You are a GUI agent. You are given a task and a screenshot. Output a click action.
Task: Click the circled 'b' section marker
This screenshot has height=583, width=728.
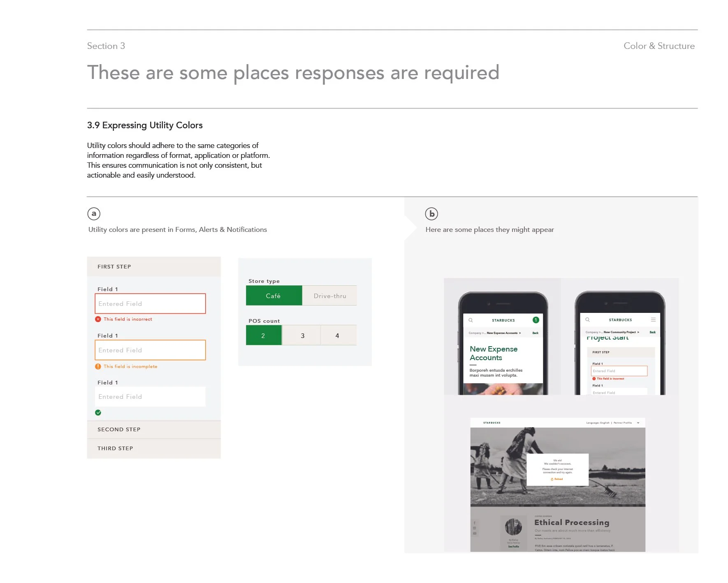pos(431,213)
